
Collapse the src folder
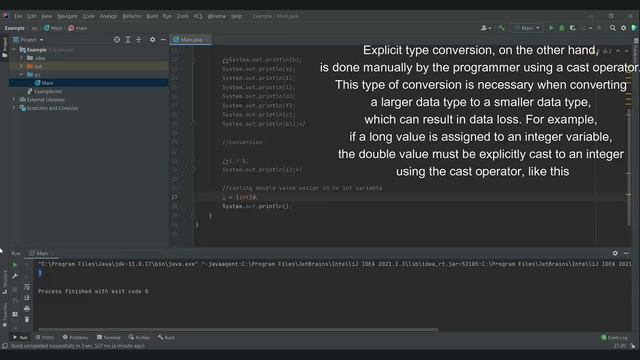(x=22, y=75)
